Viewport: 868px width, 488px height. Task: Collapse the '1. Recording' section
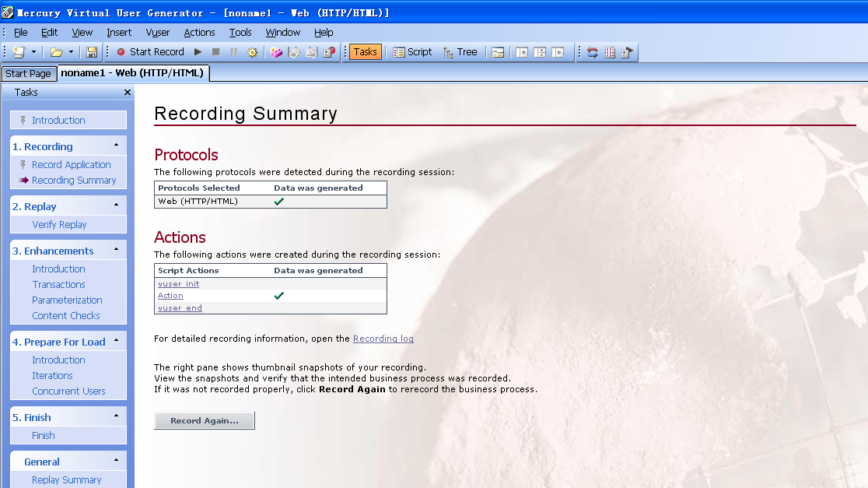tap(118, 146)
